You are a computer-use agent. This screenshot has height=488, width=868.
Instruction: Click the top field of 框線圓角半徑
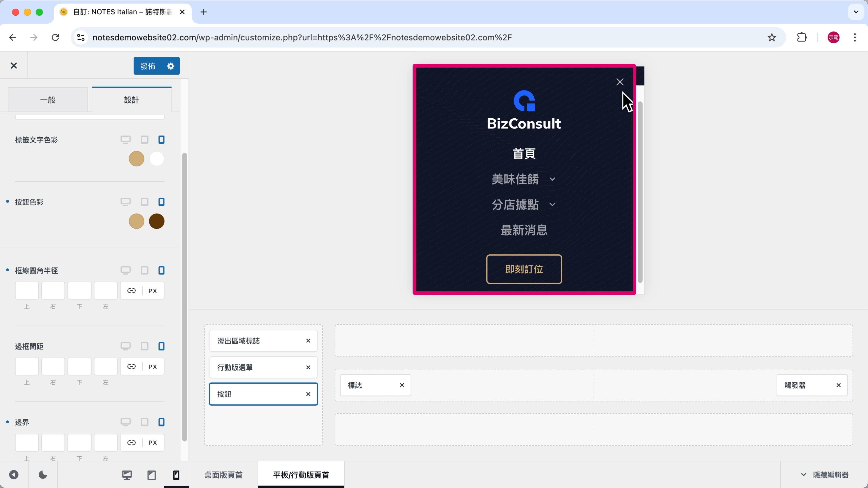[x=27, y=291]
